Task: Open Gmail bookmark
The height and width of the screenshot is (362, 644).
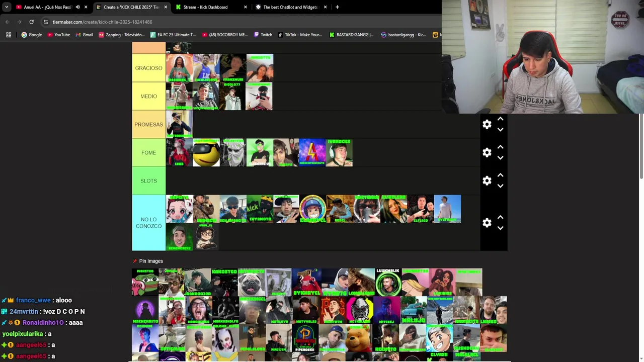Action: [84, 35]
